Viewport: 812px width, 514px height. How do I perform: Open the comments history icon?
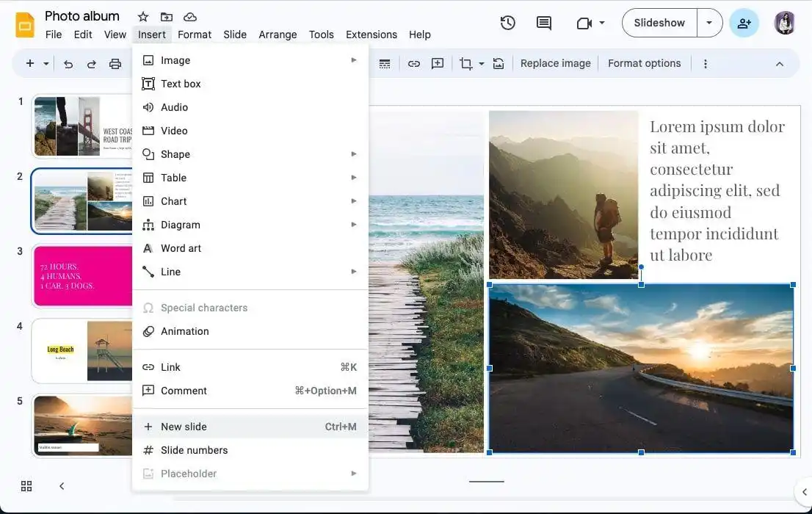pos(544,23)
